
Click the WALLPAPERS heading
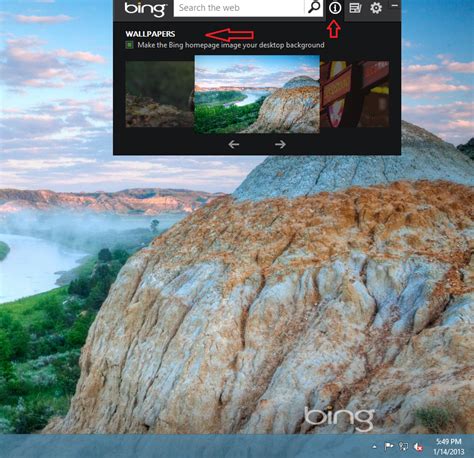(150, 34)
